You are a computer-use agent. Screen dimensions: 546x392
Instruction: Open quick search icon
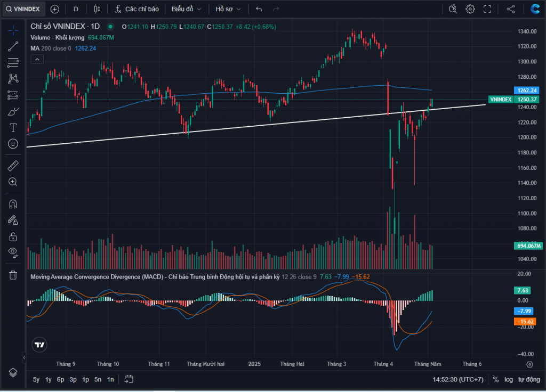coord(453,9)
